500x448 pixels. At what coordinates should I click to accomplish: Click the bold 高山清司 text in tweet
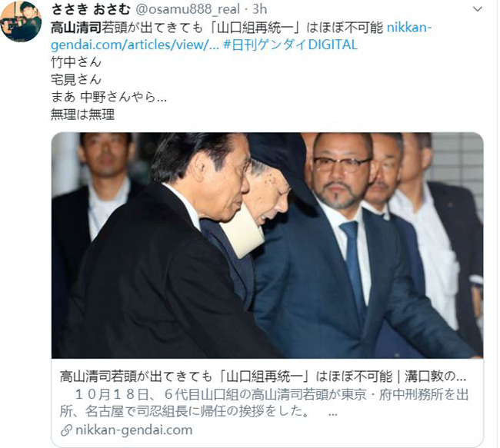coord(76,28)
